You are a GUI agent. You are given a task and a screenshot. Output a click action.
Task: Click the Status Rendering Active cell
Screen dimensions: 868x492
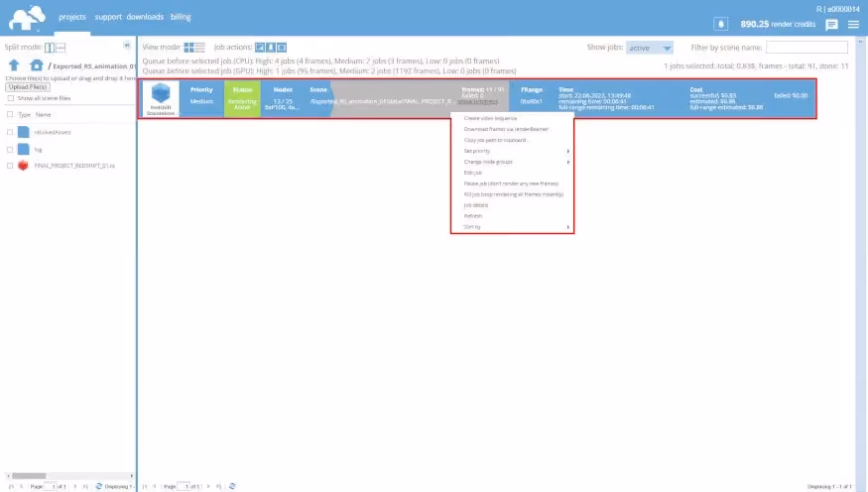click(x=242, y=98)
